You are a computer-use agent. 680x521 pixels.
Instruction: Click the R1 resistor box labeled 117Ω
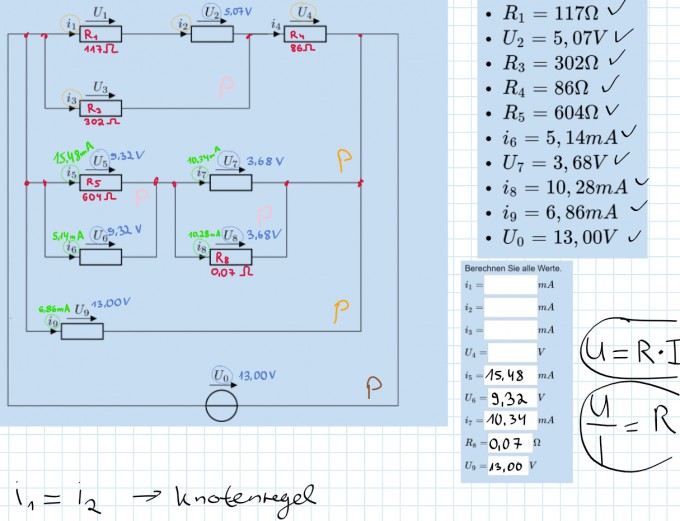pyautogui.click(x=101, y=34)
